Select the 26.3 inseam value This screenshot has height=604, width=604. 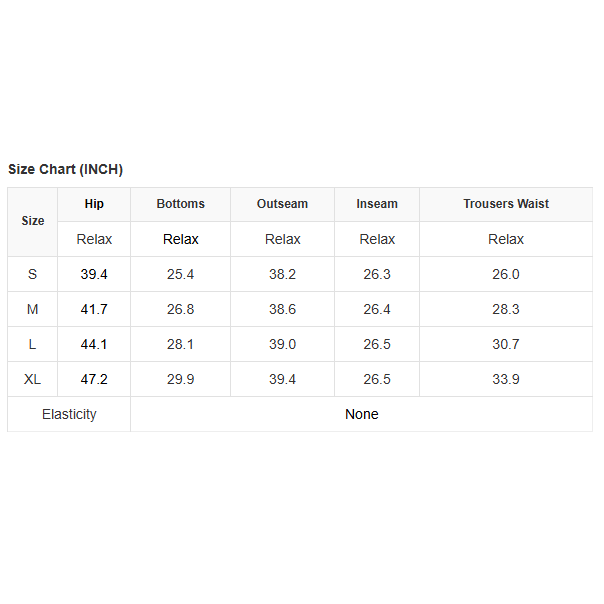point(377,274)
